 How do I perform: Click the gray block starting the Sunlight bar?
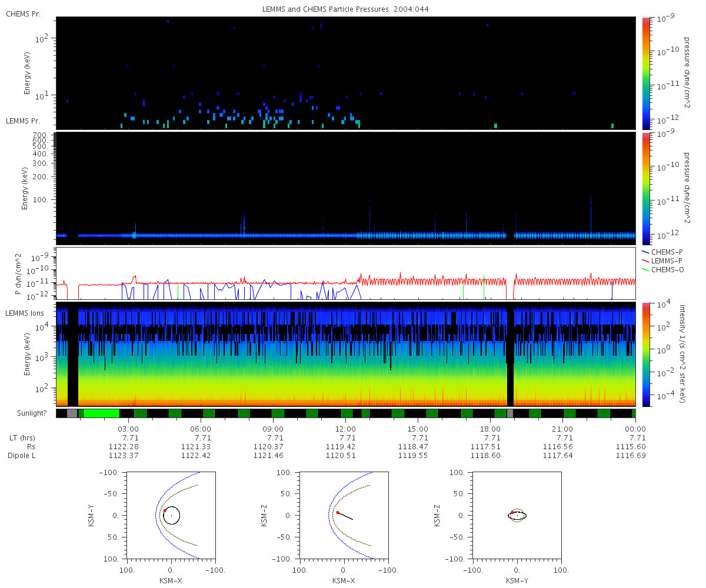pos(72,413)
